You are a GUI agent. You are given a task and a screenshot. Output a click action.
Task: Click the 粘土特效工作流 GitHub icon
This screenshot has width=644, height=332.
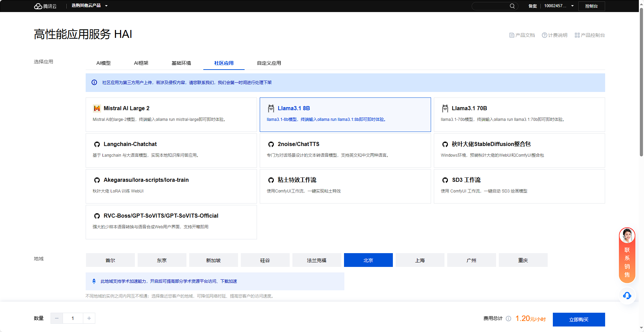click(271, 180)
